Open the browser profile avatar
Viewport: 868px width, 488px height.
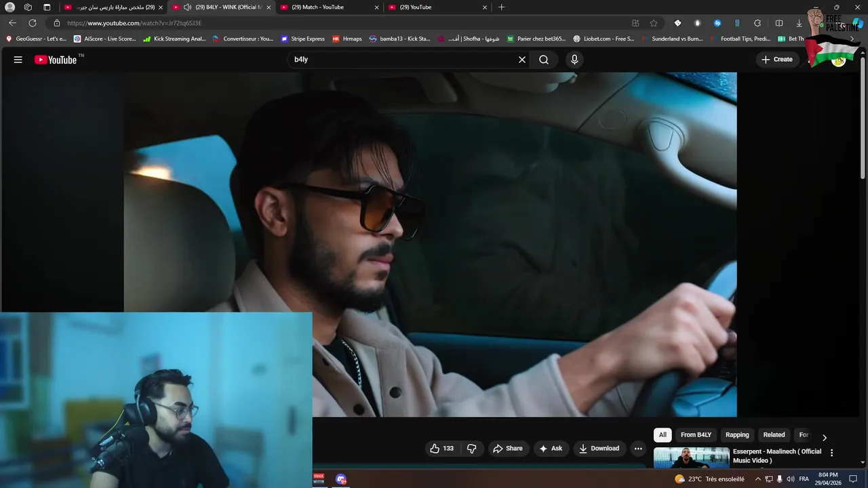coord(9,7)
